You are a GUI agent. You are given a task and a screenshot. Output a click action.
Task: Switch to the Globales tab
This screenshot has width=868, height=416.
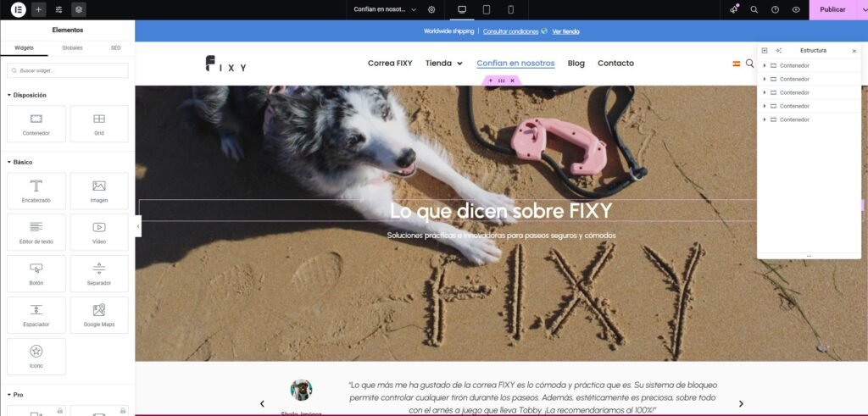point(72,47)
